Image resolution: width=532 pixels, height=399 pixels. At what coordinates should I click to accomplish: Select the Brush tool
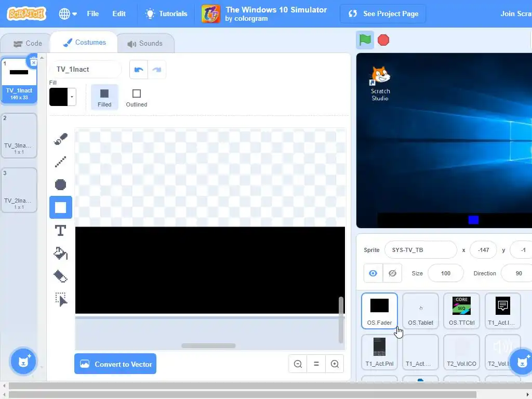click(x=61, y=139)
